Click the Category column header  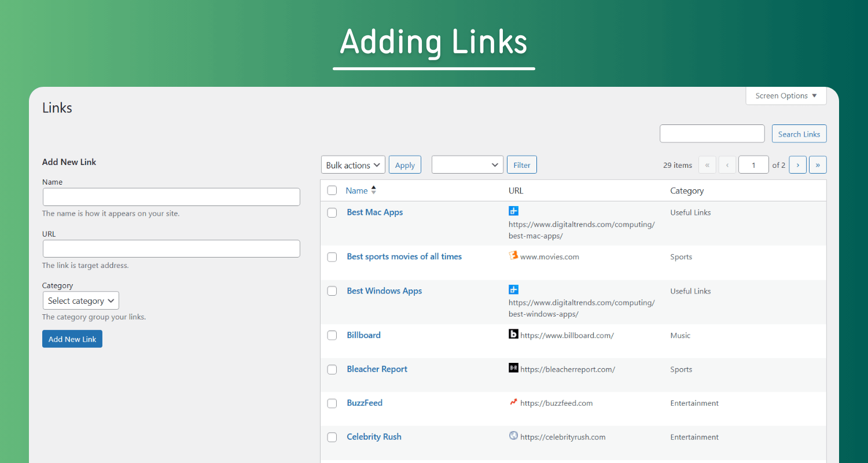point(687,190)
